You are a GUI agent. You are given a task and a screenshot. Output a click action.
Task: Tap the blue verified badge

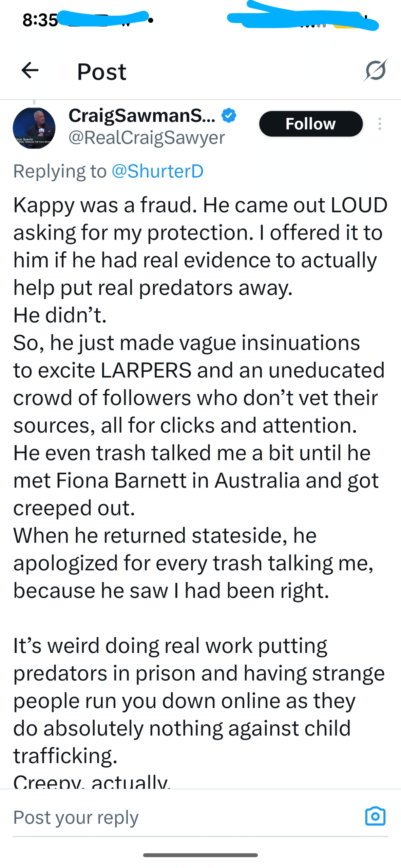pos(229,116)
